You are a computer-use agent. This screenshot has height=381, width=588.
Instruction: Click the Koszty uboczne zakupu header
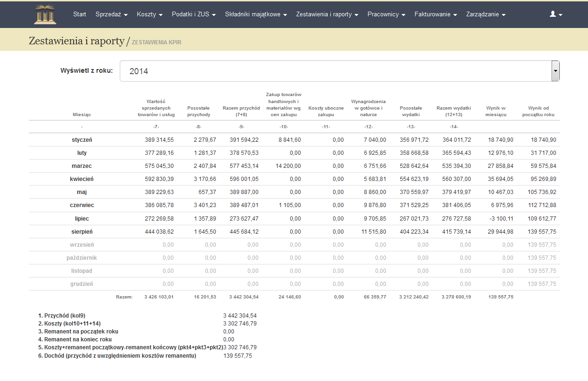tap(326, 111)
